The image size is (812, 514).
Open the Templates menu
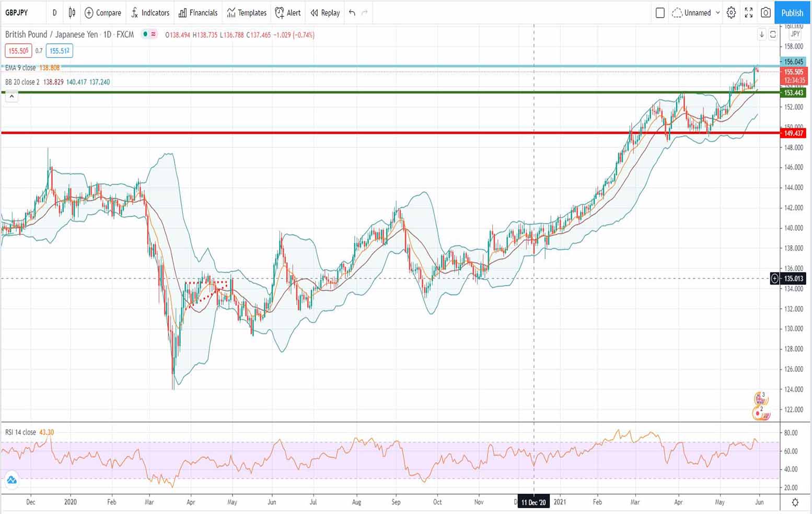click(247, 13)
